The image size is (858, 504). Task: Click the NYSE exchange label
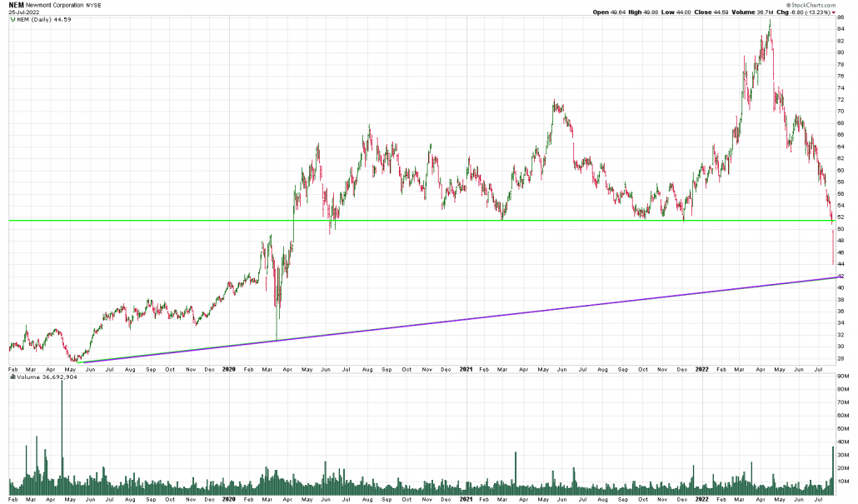click(95, 5)
